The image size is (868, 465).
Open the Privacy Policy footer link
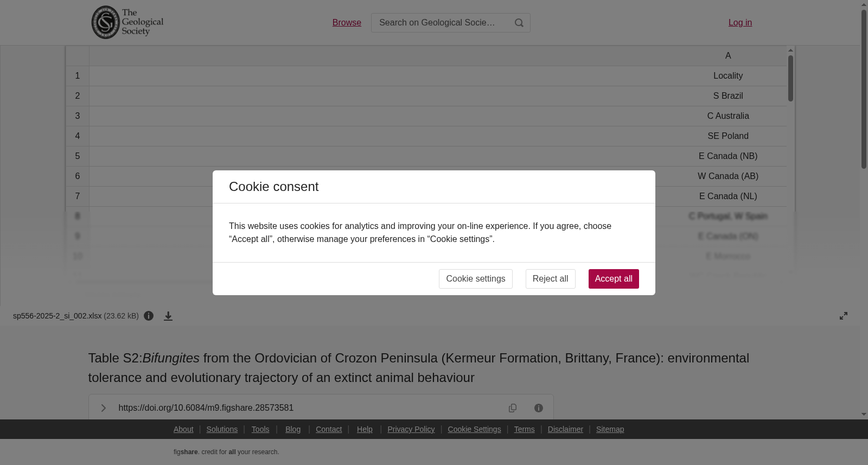[x=411, y=429]
